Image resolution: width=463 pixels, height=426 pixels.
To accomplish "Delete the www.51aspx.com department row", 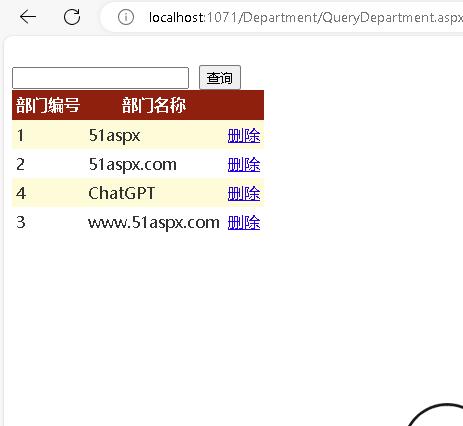I will click(244, 222).
